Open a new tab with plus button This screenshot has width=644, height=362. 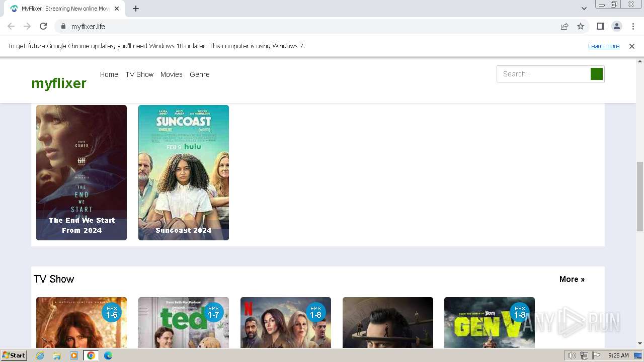[x=136, y=9]
